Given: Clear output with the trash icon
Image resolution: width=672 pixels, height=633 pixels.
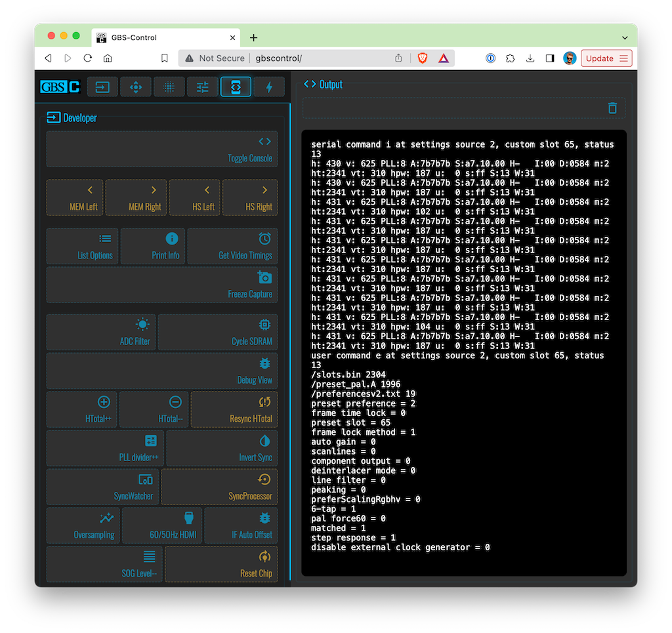Looking at the screenshot, I should tap(612, 108).
